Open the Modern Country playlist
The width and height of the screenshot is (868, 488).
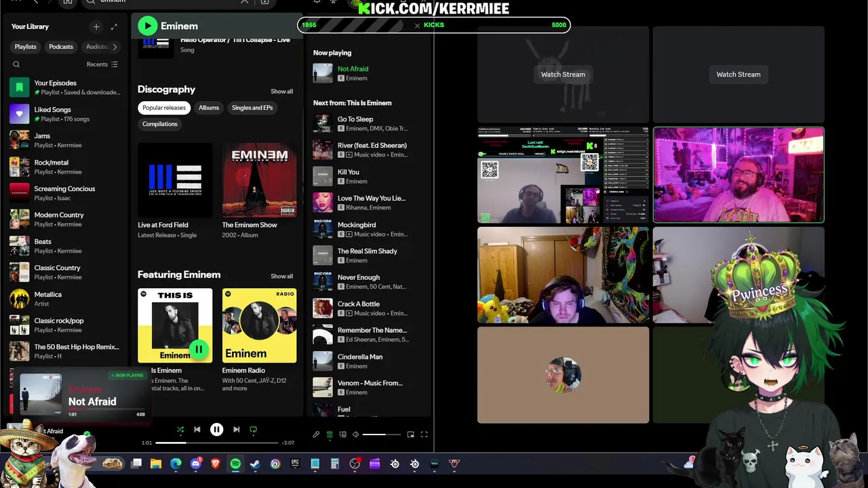[65, 219]
